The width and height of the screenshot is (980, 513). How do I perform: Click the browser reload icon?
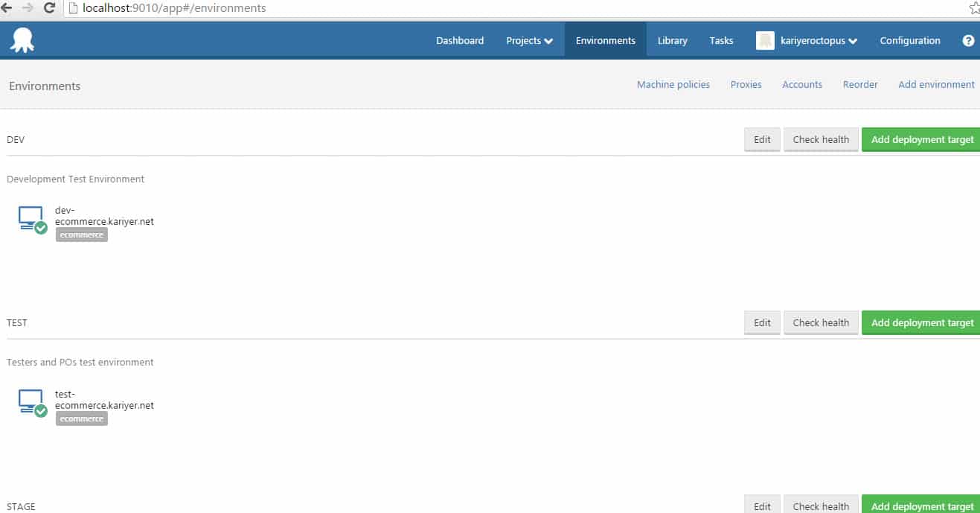point(49,8)
